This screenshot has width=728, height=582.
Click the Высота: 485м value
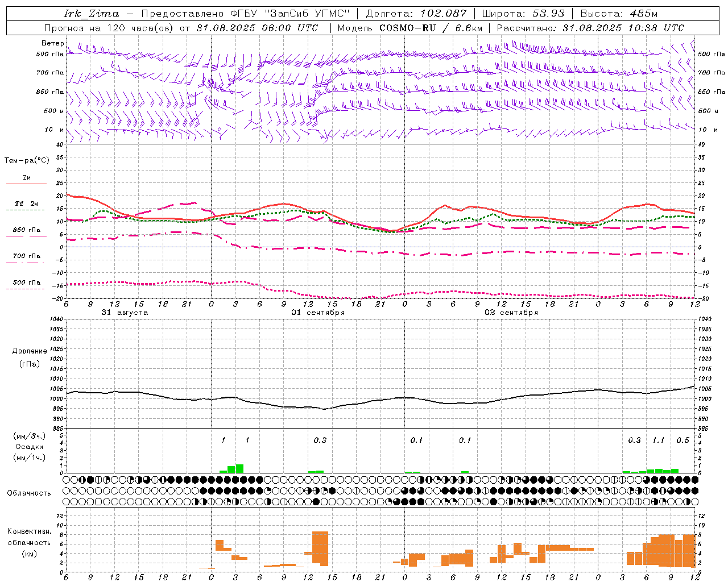click(x=619, y=14)
